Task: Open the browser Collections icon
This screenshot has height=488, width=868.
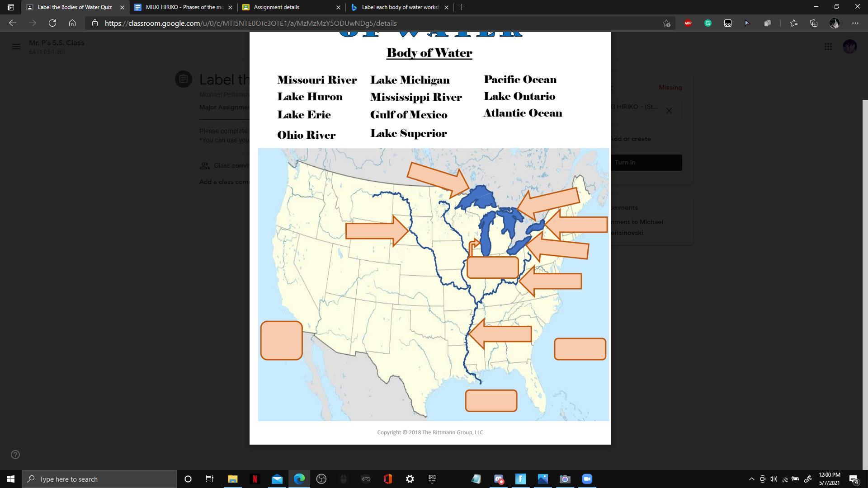Action: 814,23
